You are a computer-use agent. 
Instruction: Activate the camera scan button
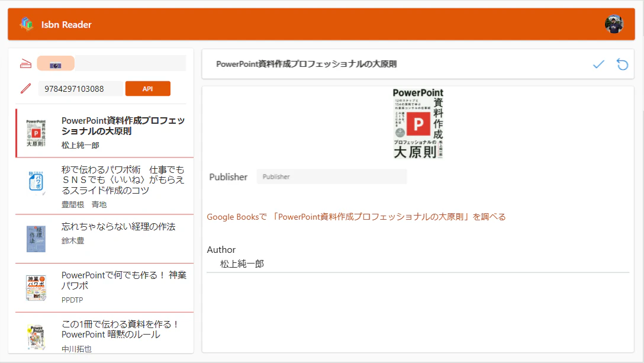click(56, 63)
